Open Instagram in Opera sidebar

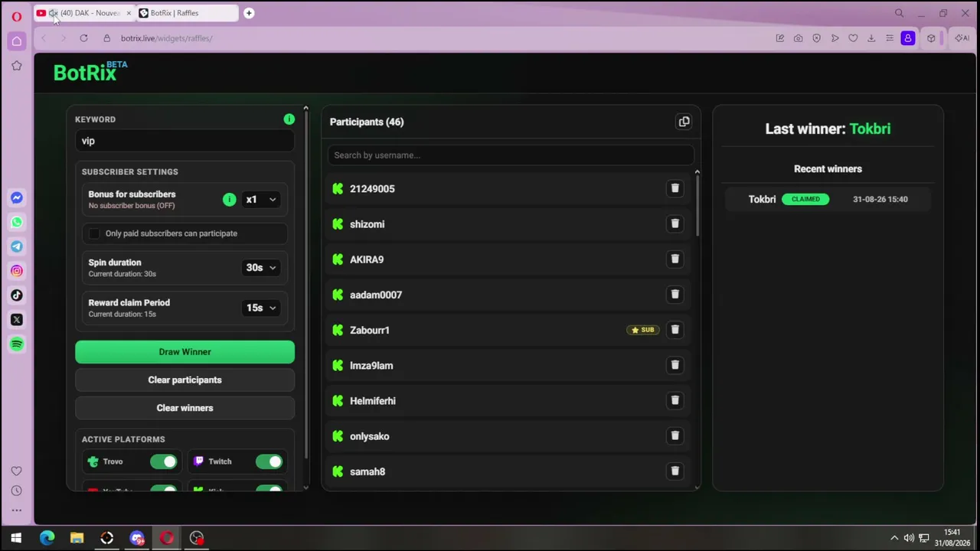(x=17, y=271)
